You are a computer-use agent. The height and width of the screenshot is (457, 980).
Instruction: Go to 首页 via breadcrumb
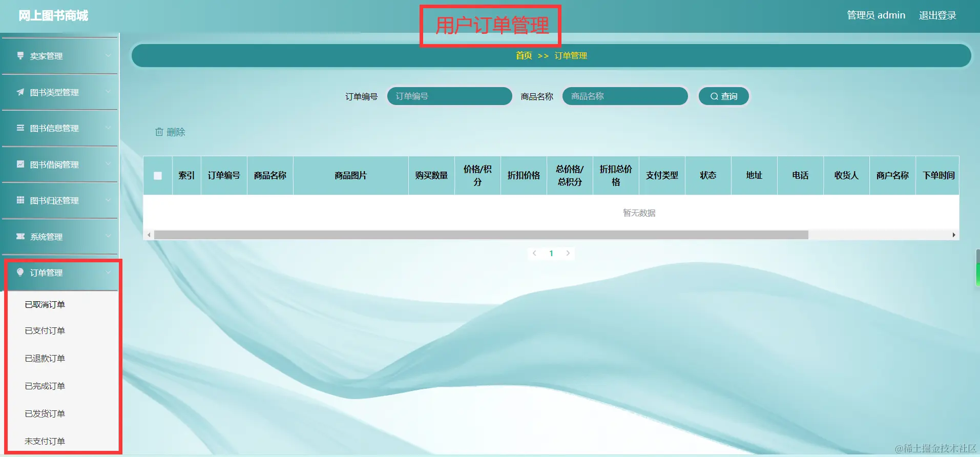pyautogui.click(x=524, y=55)
